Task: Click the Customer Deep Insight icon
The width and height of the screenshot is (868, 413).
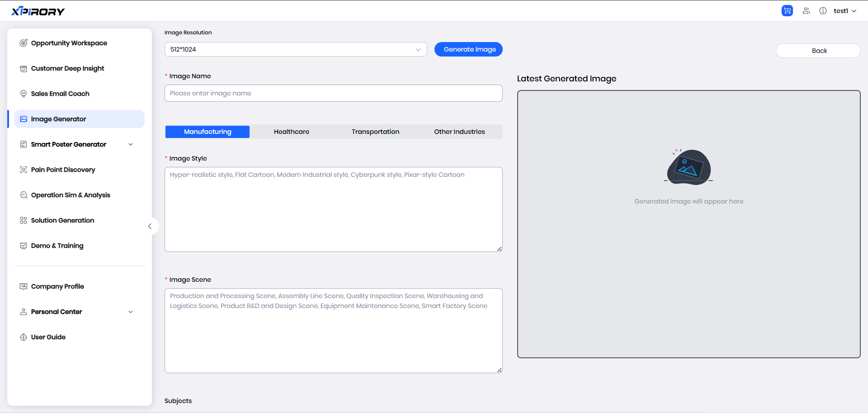Action: point(24,68)
